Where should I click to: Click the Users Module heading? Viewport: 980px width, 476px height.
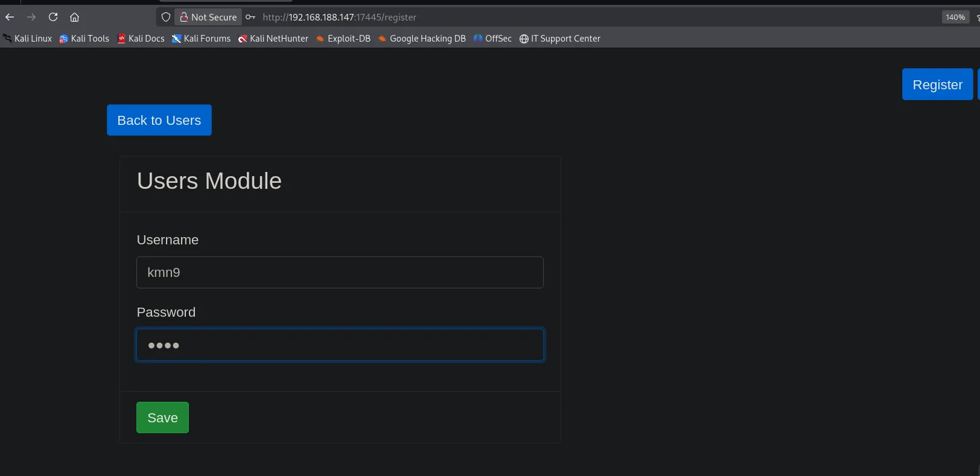point(209,181)
